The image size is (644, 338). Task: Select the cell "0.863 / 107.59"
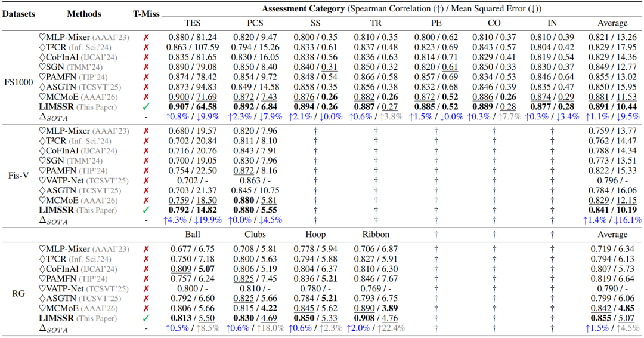coord(193,47)
